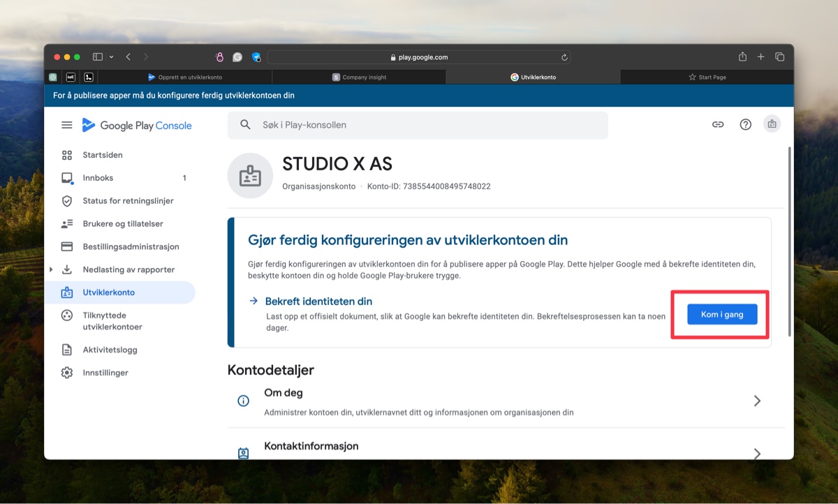This screenshot has width=838, height=504.
Task: Open the sidebar dropdown chevron
Action: (112, 57)
